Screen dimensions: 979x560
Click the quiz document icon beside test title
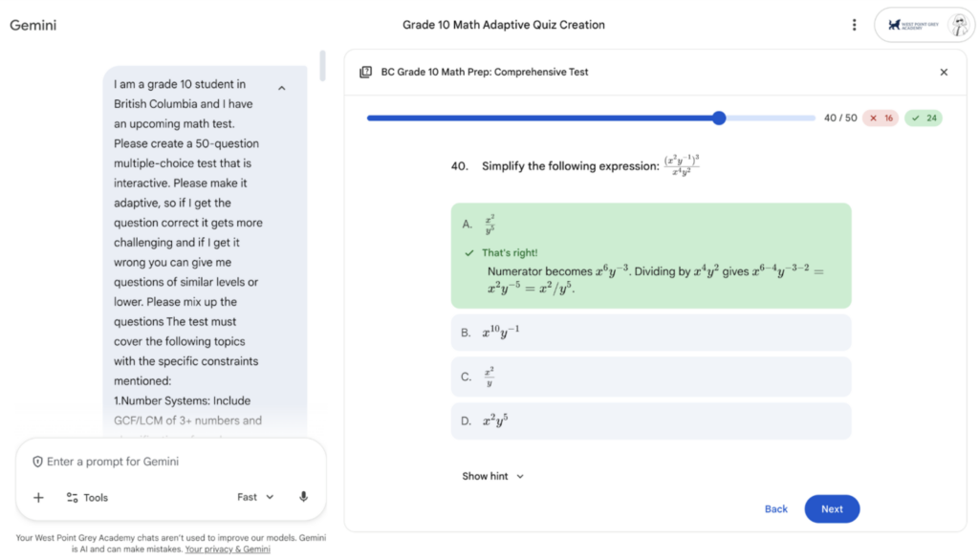[x=366, y=73]
